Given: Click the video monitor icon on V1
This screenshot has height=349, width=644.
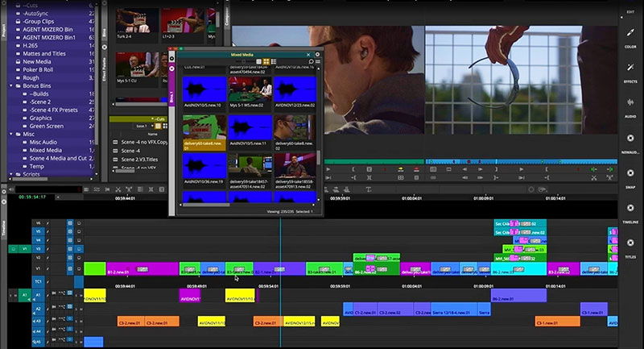Looking at the screenshot, I should tap(70, 269).
